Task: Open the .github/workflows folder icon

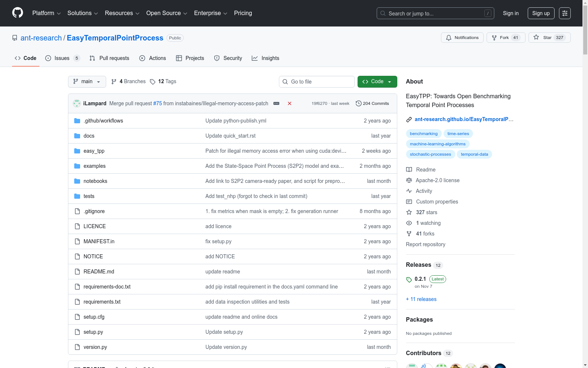Action: [77, 121]
